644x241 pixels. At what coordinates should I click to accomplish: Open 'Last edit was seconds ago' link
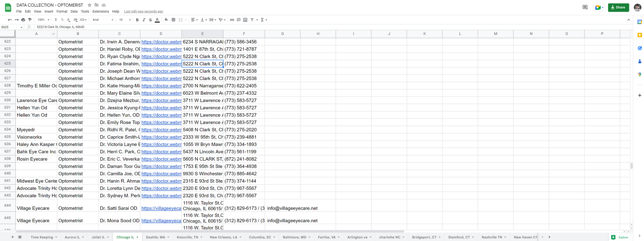pos(144,12)
